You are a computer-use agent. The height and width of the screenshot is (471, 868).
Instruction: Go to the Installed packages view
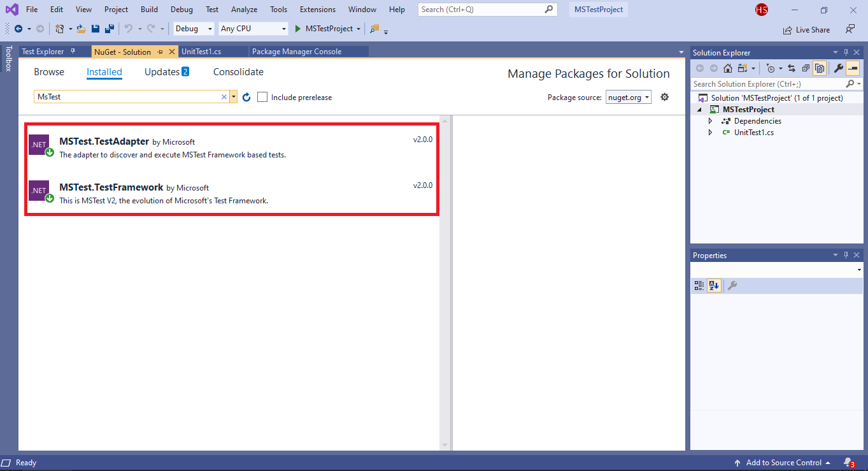pyautogui.click(x=104, y=72)
